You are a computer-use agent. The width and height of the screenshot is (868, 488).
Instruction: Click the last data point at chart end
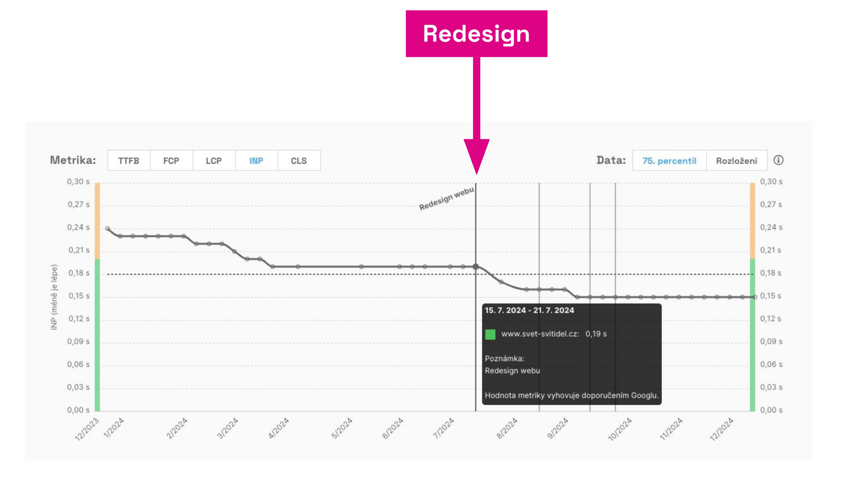tap(755, 297)
